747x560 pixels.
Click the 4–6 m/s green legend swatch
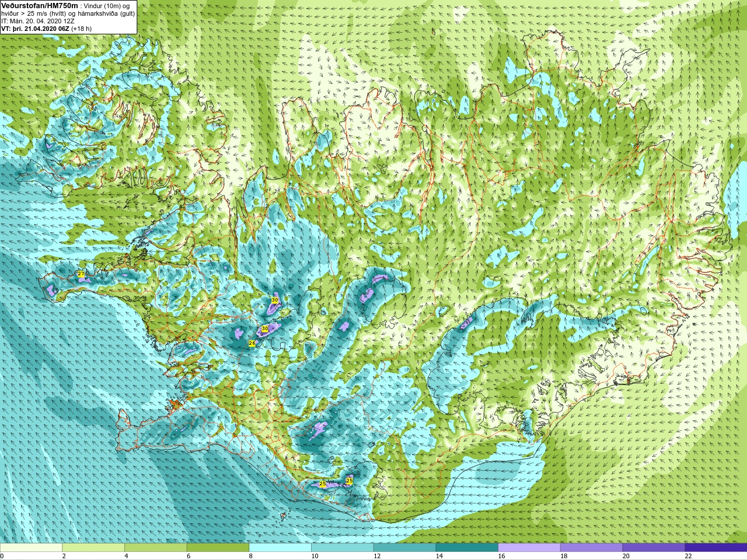pos(156,548)
